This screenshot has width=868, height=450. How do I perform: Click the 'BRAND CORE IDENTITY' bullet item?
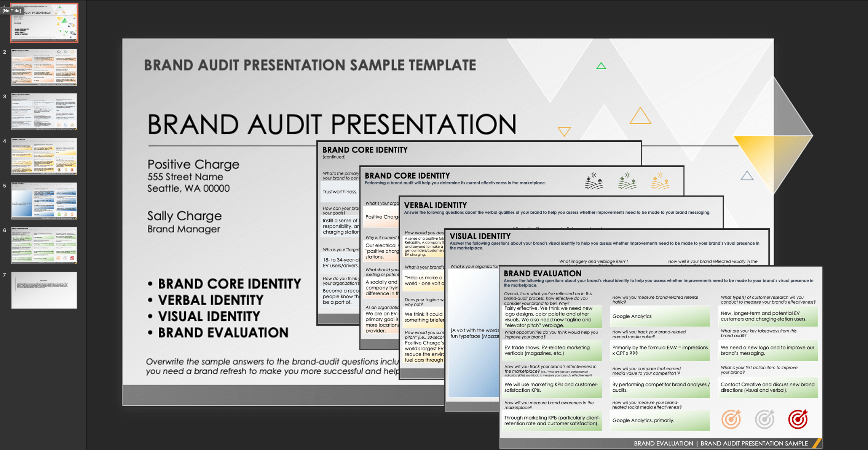[230, 284]
